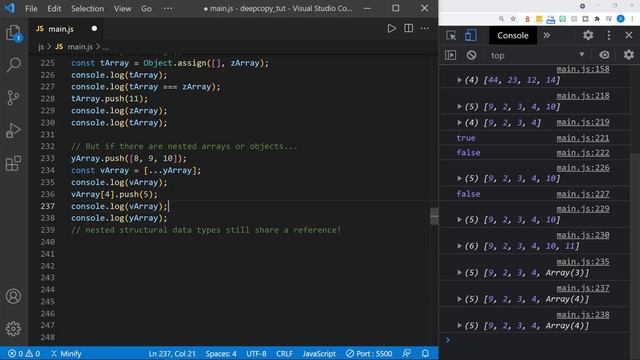Open notifications bell in status bar
This screenshot has height=360, width=640.
pos(425,353)
